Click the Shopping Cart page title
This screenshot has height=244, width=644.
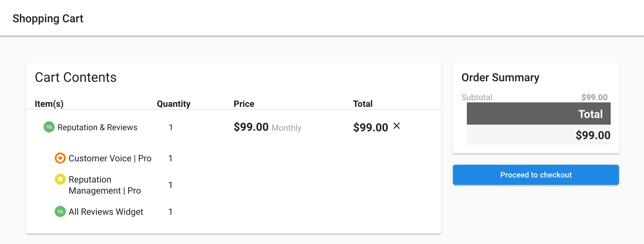pyautogui.click(x=48, y=19)
